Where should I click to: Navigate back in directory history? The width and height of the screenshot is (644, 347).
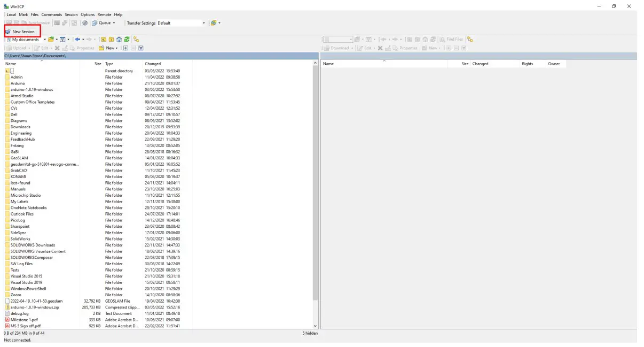[x=77, y=39]
